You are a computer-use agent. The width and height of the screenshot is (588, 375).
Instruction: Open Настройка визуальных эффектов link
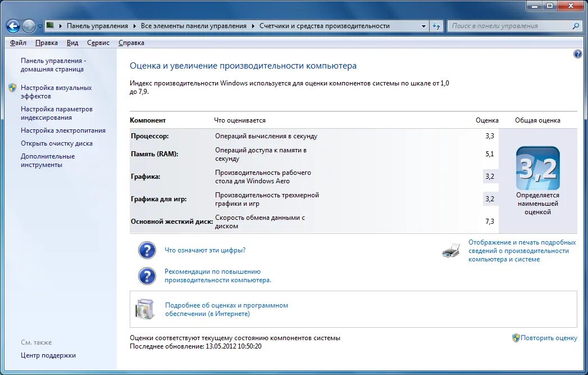56,92
